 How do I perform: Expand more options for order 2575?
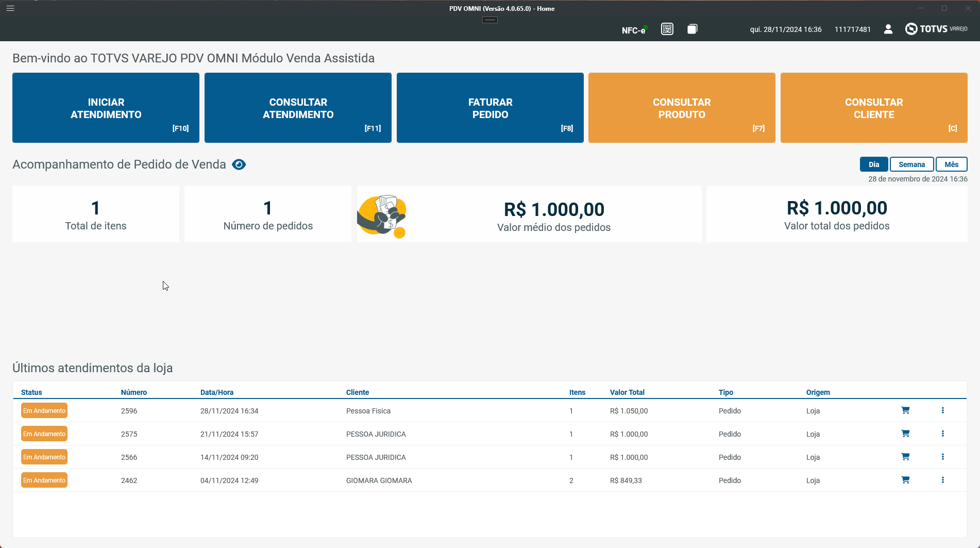[x=943, y=434]
